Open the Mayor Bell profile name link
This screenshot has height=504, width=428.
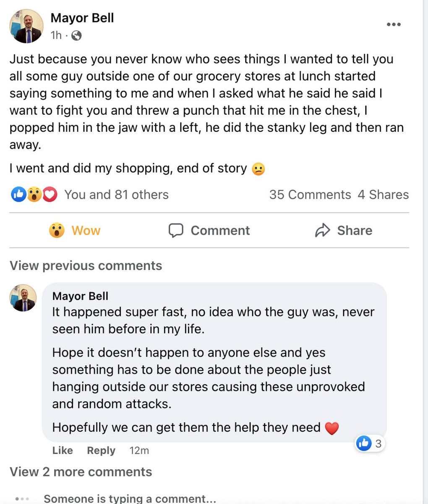coord(82,18)
